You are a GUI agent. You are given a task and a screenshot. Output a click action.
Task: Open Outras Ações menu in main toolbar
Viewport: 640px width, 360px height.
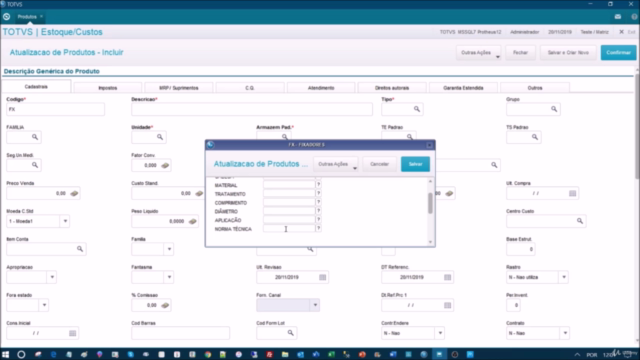click(x=478, y=53)
